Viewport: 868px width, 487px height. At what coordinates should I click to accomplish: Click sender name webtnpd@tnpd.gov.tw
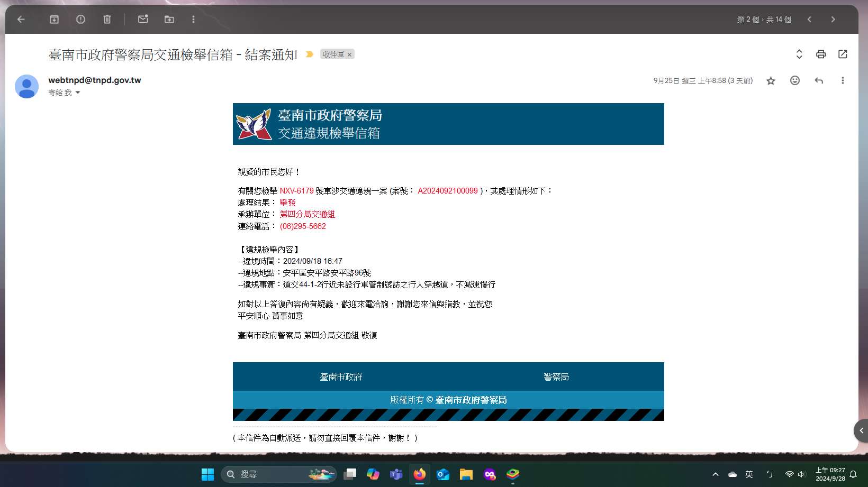(x=95, y=80)
